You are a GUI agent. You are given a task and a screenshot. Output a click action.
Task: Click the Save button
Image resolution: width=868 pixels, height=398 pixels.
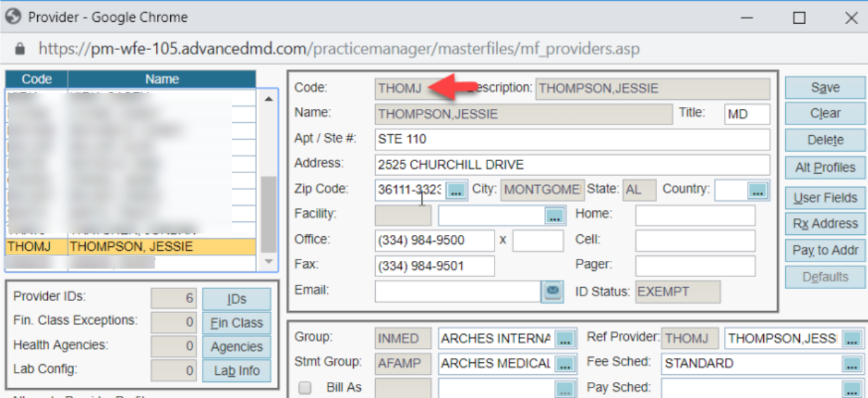pyautogui.click(x=824, y=88)
